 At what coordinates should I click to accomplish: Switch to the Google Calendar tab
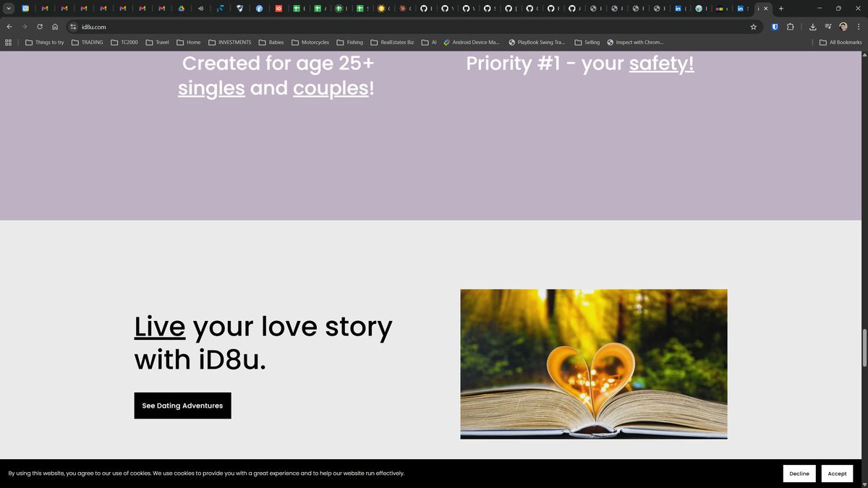pos(26,9)
